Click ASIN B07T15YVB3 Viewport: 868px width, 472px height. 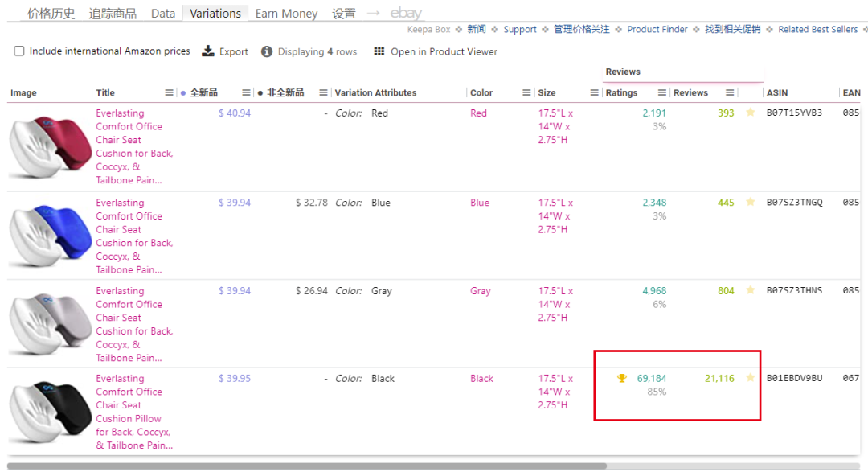[x=794, y=113]
